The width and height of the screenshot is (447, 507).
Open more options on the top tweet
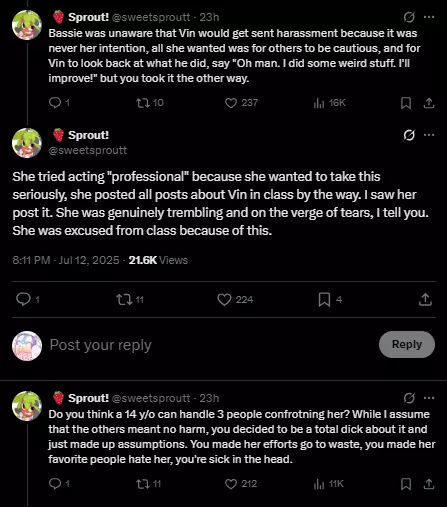click(429, 17)
